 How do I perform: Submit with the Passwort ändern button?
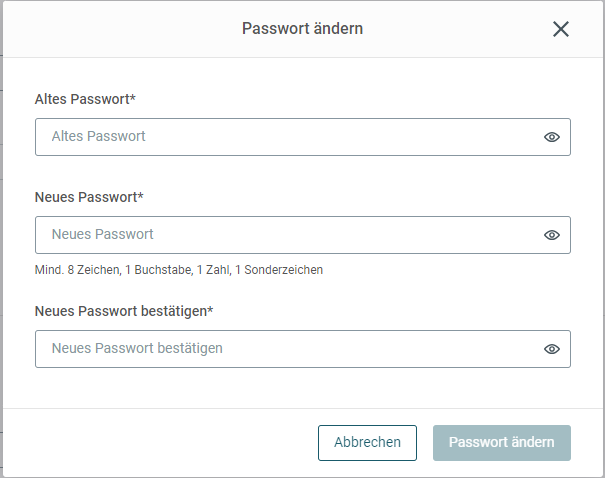pyautogui.click(x=502, y=443)
